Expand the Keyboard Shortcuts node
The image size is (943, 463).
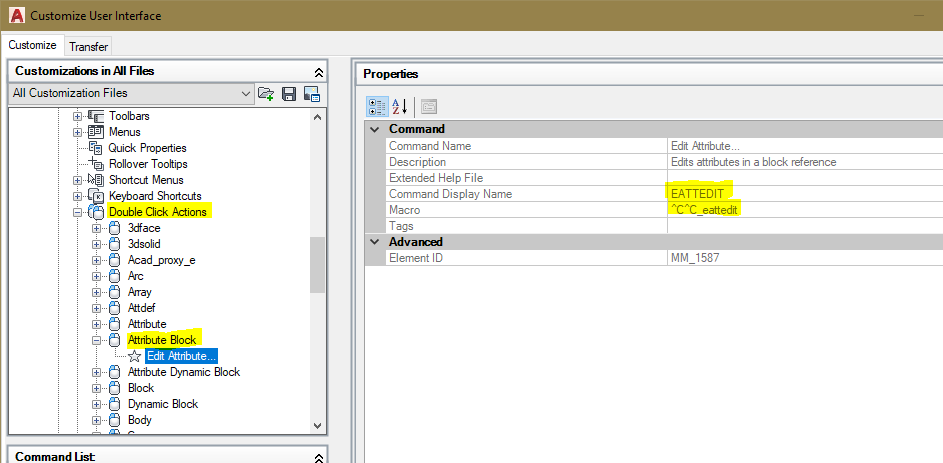77,196
